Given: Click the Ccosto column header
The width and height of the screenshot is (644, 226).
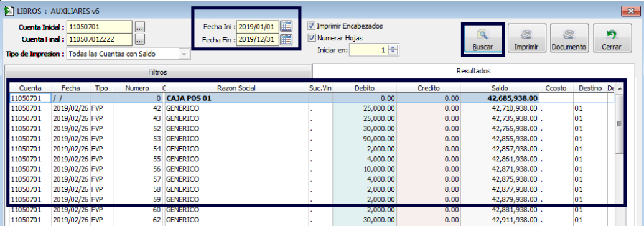Looking at the screenshot, I should [x=556, y=88].
